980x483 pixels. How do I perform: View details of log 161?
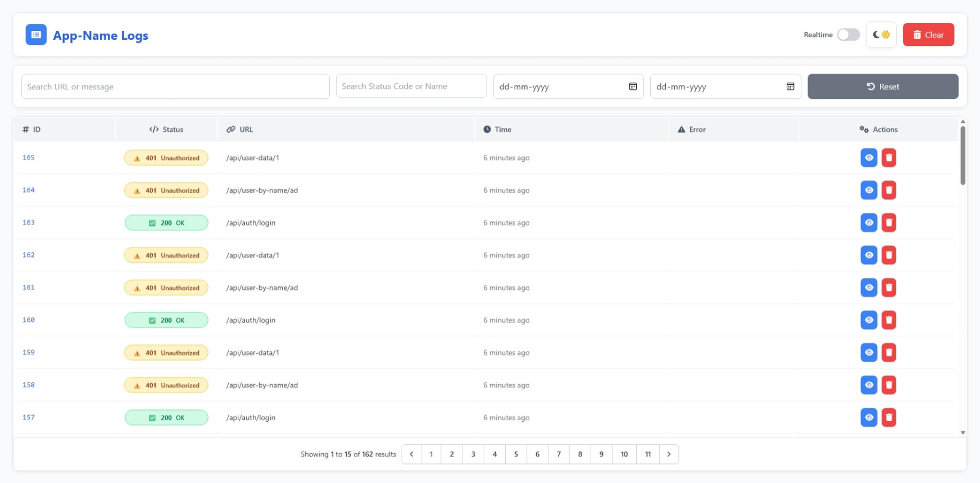869,288
